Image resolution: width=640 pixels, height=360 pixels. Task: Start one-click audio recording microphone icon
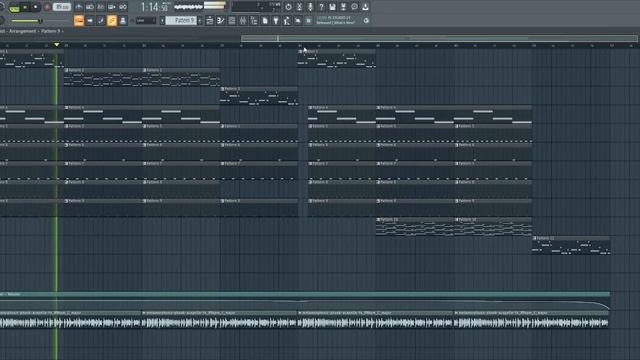point(310,7)
